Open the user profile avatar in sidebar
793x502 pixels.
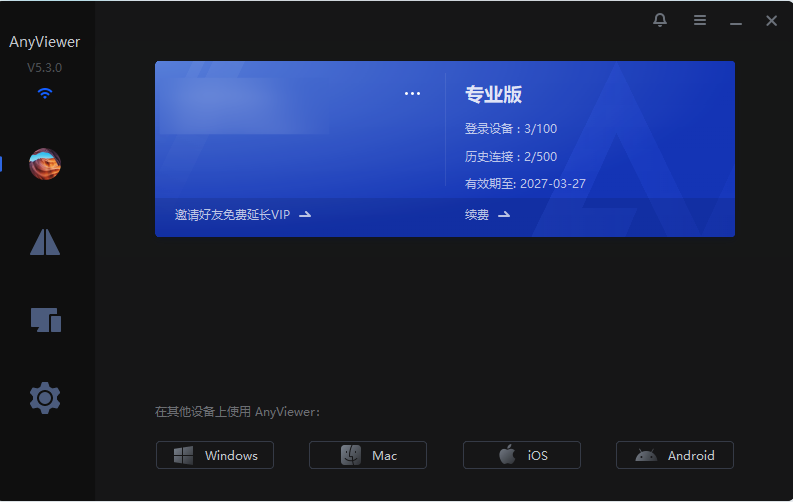point(45,164)
